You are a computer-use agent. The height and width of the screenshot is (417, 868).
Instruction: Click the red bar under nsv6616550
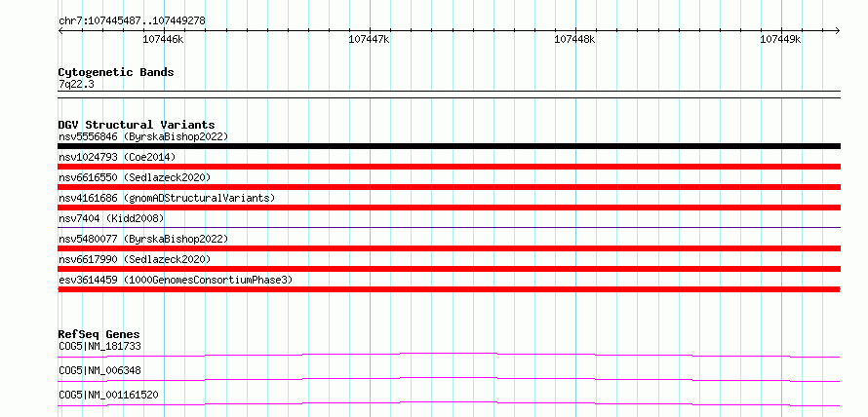click(449, 187)
